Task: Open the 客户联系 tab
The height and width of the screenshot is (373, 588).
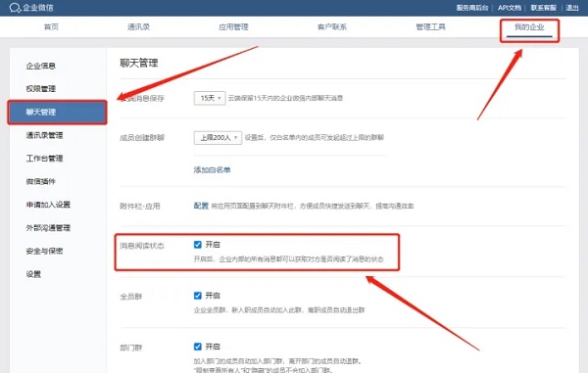Action: (x=332, y=27)
